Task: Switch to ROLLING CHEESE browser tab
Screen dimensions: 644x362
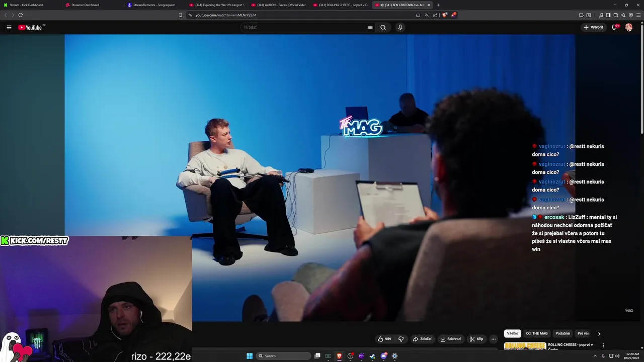Action: pyautogui.click(x=340, y=5)
